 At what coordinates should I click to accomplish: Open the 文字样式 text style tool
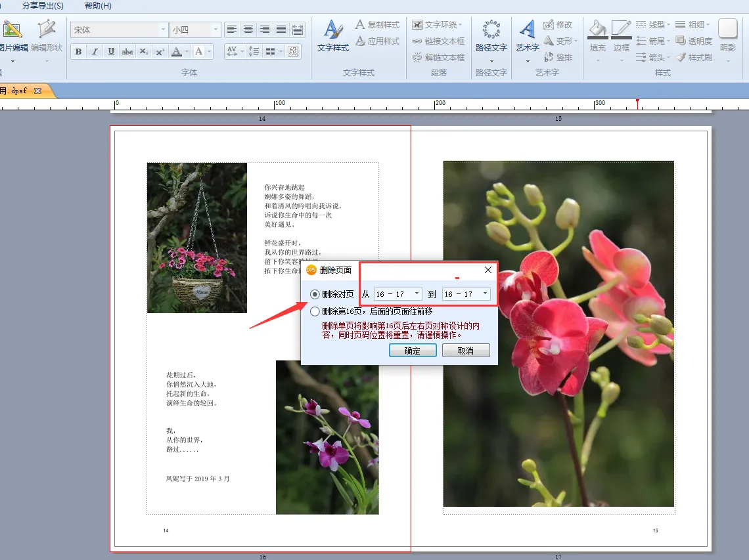[332, 35]
